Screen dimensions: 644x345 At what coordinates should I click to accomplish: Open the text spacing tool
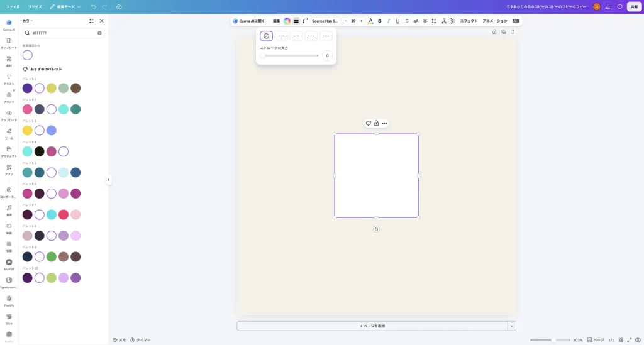click(444, 21)
